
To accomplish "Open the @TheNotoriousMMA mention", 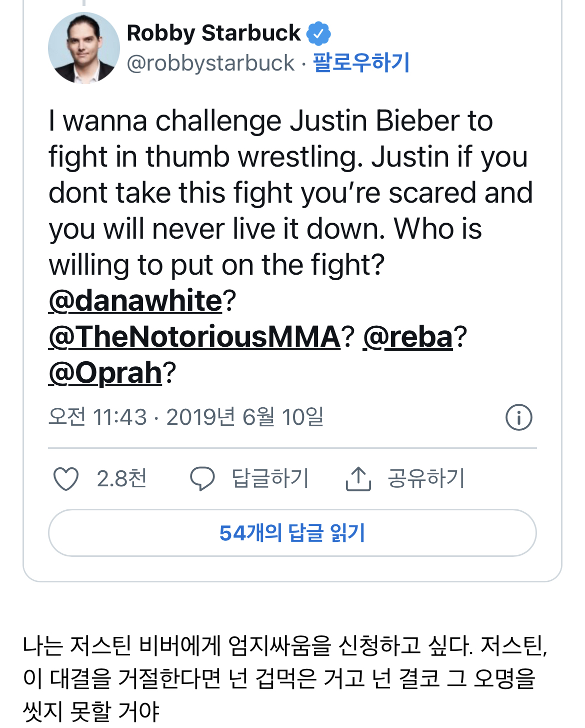I will coord(194,337).
